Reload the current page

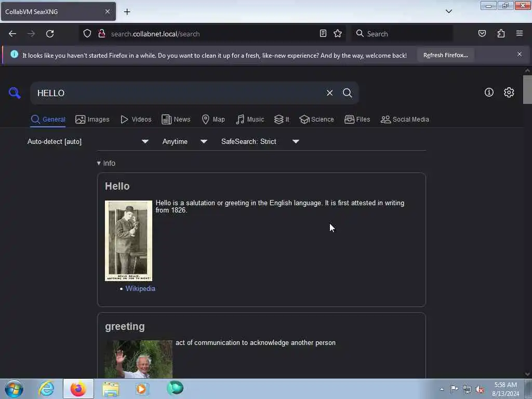pyautogui.click(x=50, y=34)
